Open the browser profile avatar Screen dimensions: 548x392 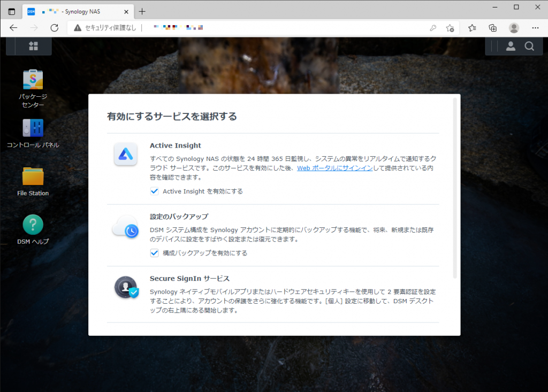514,28
